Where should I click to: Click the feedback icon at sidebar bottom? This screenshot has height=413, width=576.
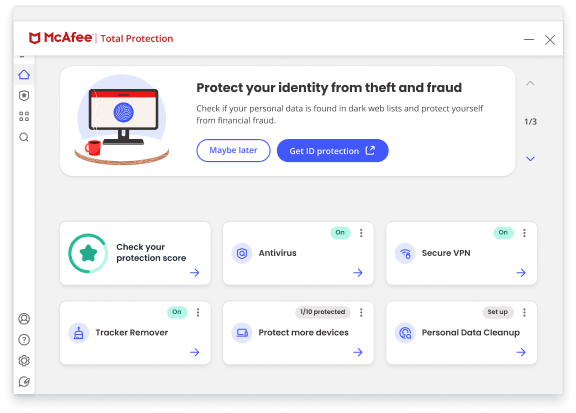pyautogui.click(x=24, y=382)
